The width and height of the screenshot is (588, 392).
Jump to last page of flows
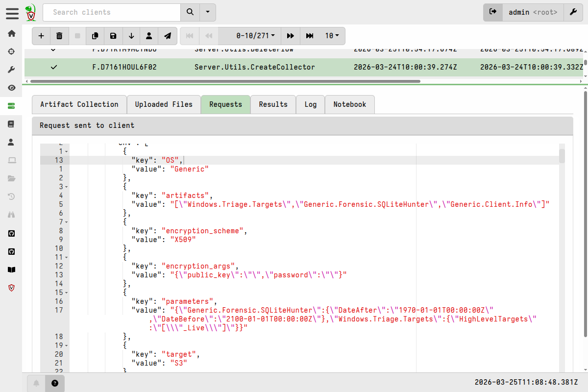(x=310, y=36)
